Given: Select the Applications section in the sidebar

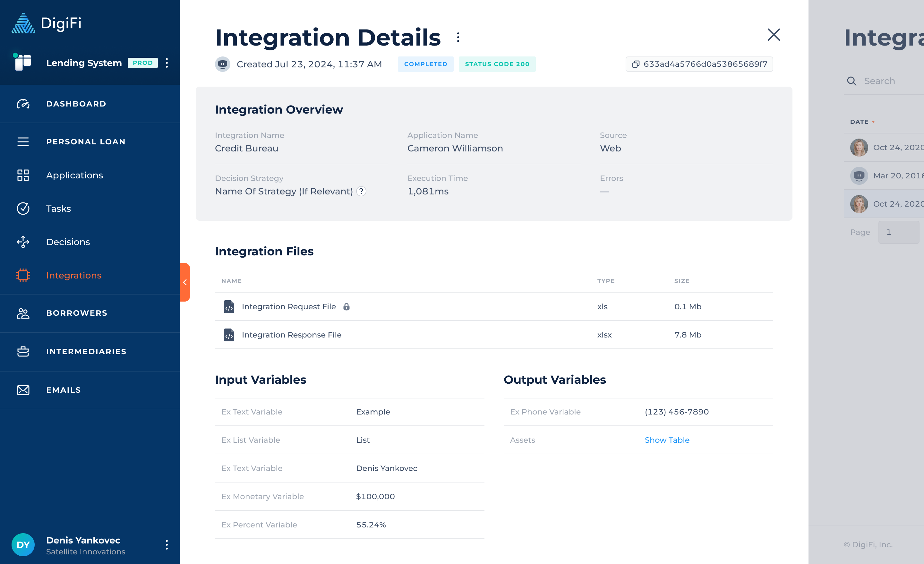Looking at the screenshot, I should click(x=75, y=175).
